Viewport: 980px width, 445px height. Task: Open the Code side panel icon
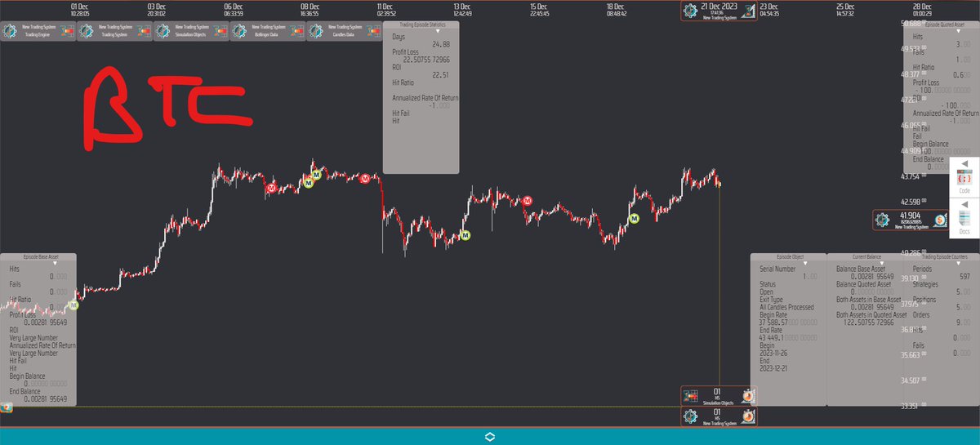pos(964,179)
